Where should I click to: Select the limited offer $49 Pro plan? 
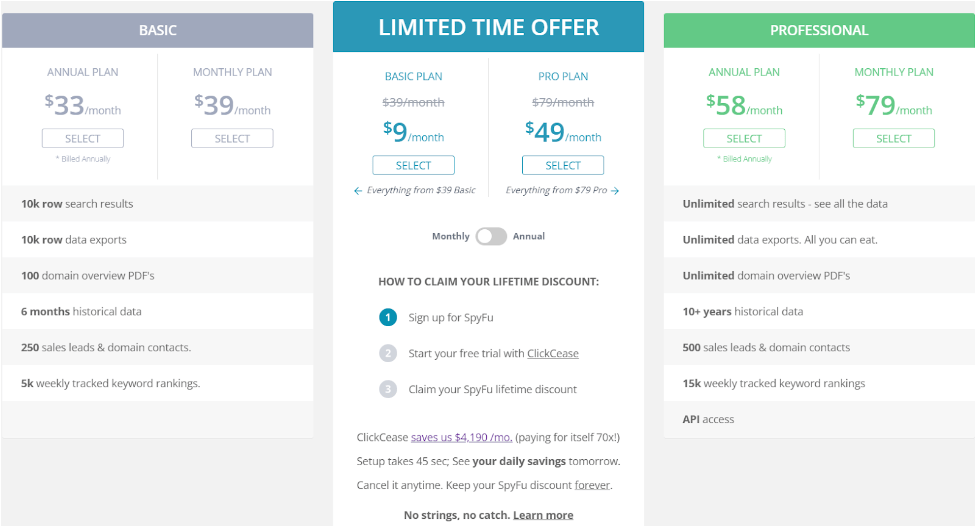[x=563, y=165]
